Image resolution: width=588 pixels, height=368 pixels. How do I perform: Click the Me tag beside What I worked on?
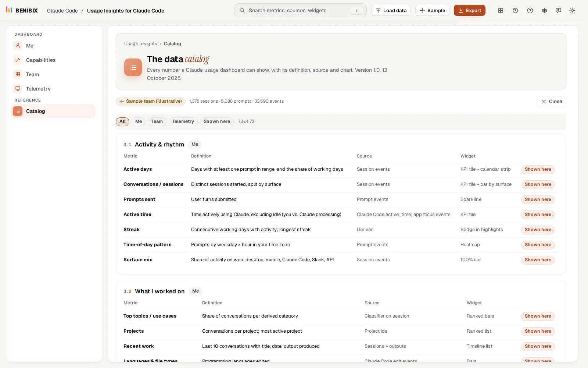pyautogui.click(x=196, y=291)
